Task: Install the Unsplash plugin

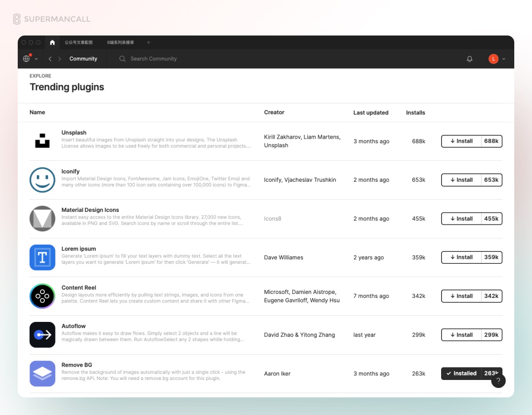Action: pyautogui.click(x=462, y=141)
